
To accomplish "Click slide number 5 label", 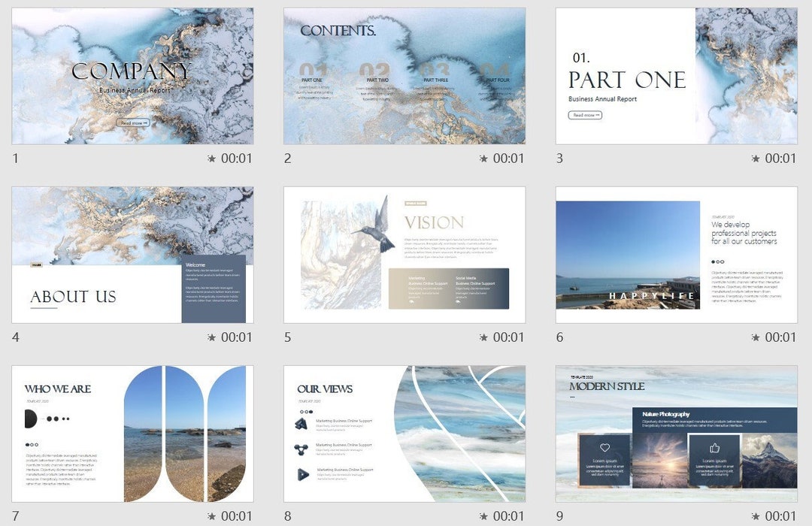I will point(287,337).
